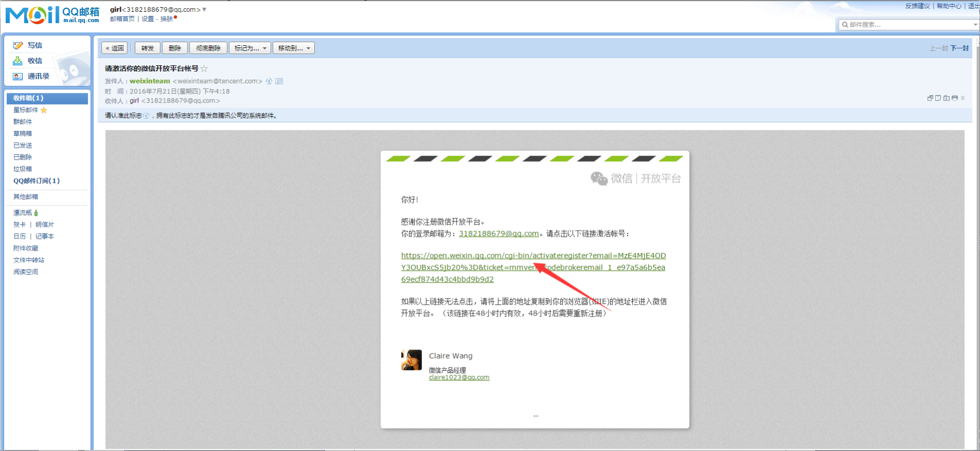Open the 收件箱(1) folder
The width and height of the screenshot is (980, 451).
(28, 98)
